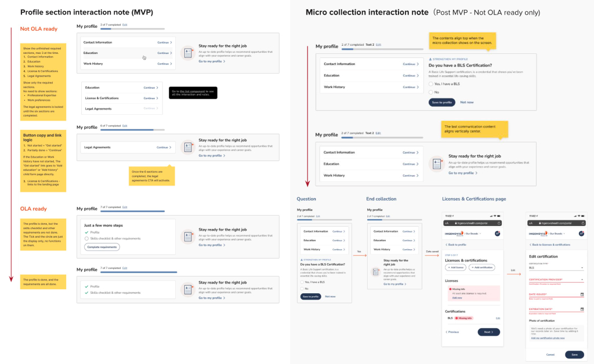The width and height of the screenshot is (594, 364).
Task: Click the user avatar in Licenses & certifications phone header
Action: [x=497, y=234]
